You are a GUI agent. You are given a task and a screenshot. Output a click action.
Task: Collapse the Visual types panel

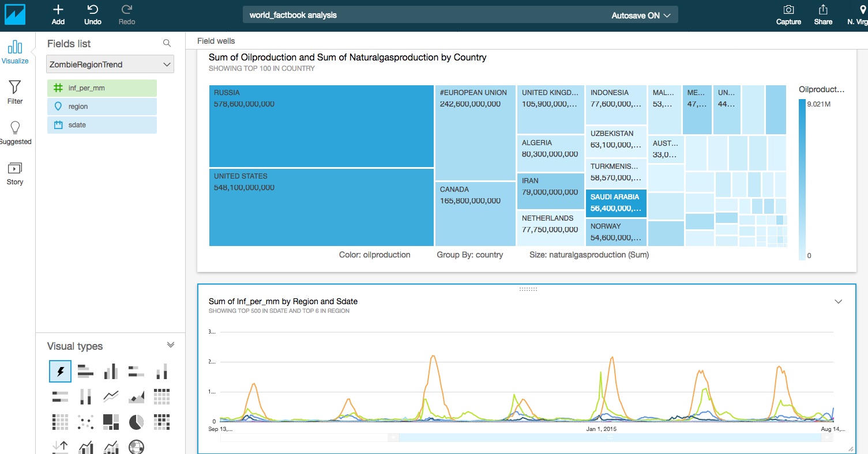171,345
